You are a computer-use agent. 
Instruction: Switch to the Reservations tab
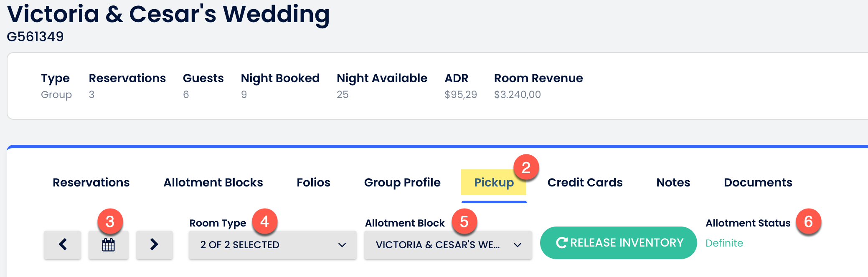(91, 182)
